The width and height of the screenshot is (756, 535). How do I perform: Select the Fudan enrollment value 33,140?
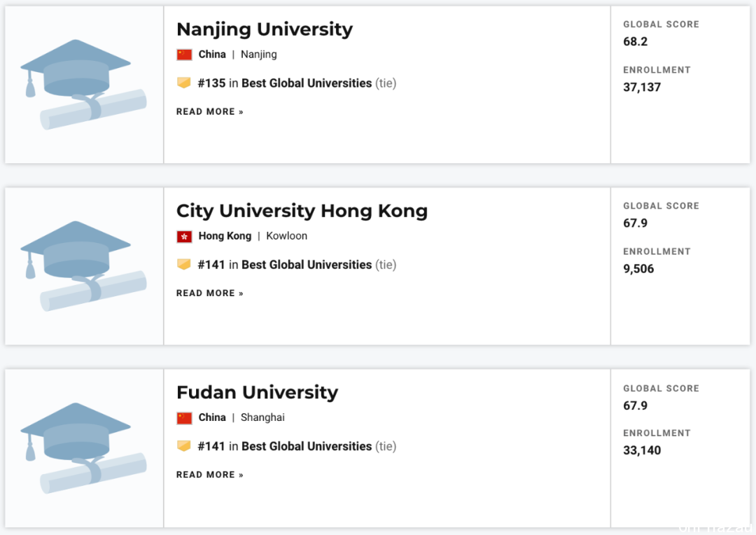pyautogui.click(x=642, y=450)
